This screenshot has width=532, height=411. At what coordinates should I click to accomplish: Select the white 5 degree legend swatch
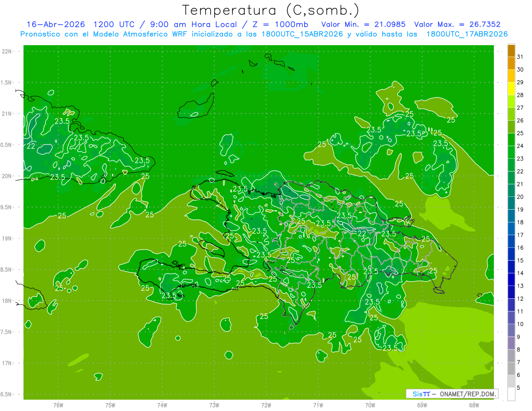511,394
